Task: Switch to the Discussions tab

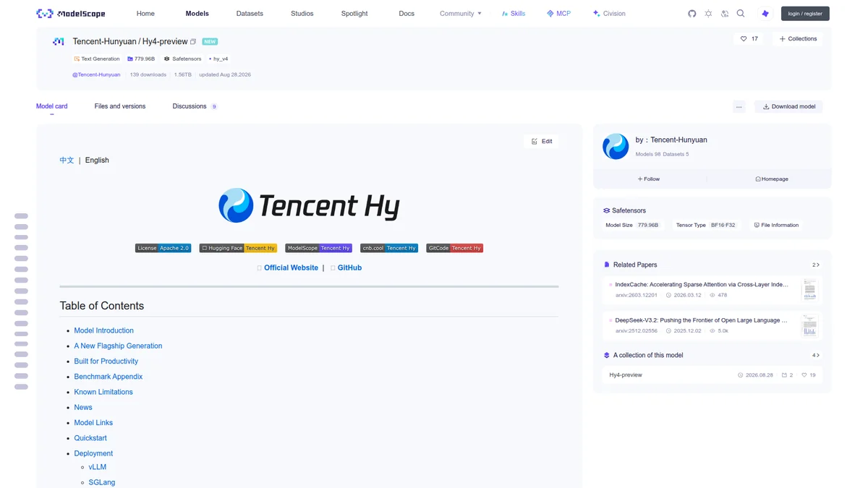Action: 195,106
